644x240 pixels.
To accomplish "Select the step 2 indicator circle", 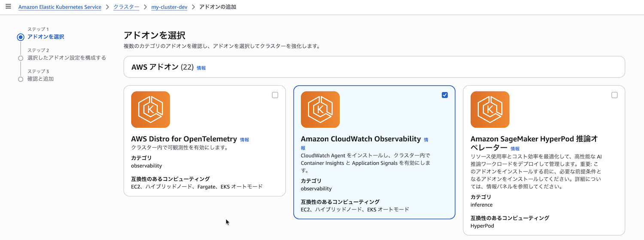I will coord(21,58).
